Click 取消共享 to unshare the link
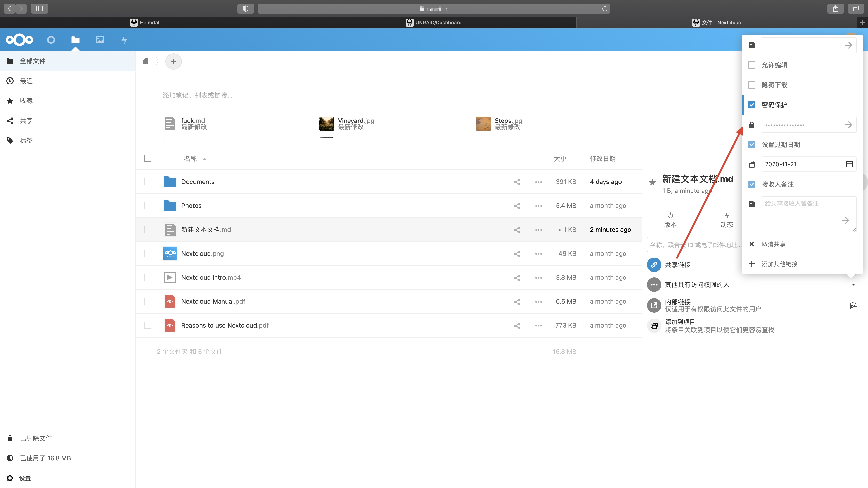 [x=773, y=244]
